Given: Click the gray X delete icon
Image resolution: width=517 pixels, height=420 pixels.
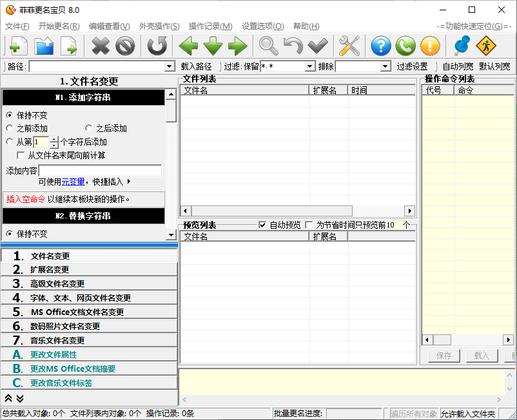Looking at the screenshot, I should click(101, 46).
